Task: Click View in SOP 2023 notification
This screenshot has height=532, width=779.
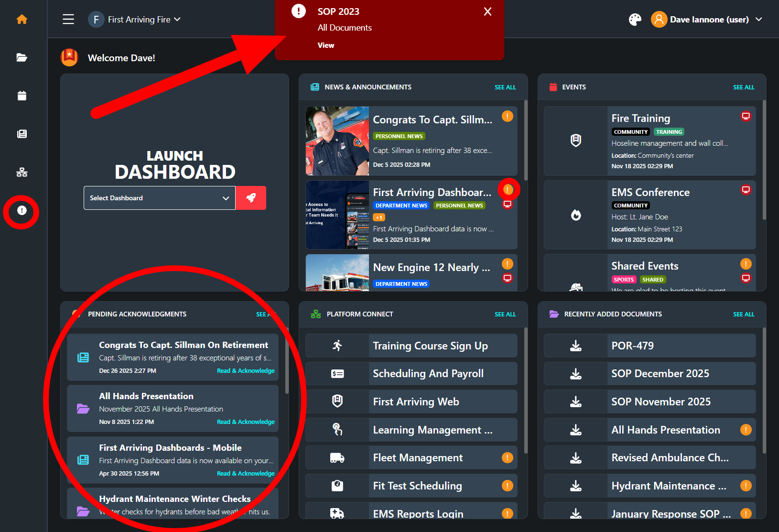Action: 326,45
